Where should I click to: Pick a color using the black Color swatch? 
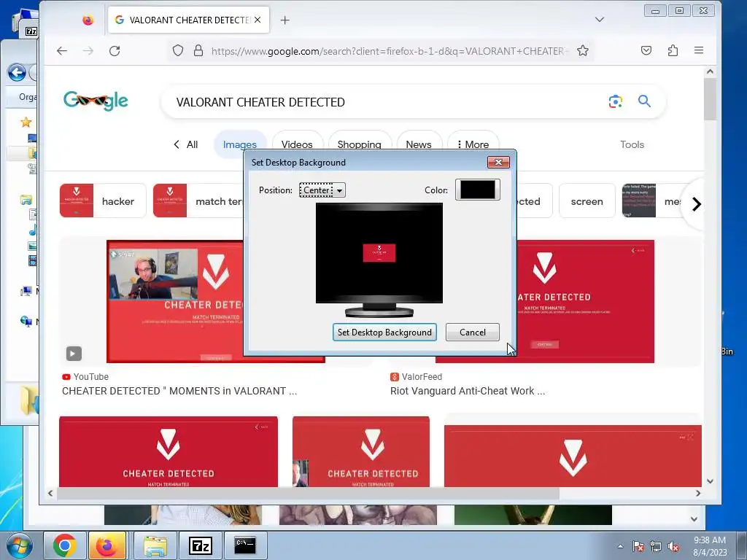coord(477,190)
